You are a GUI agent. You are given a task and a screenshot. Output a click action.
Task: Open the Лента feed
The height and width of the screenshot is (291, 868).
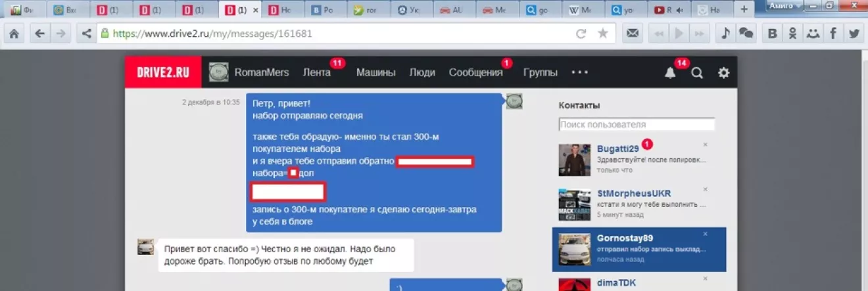click(x=316, y=72)
